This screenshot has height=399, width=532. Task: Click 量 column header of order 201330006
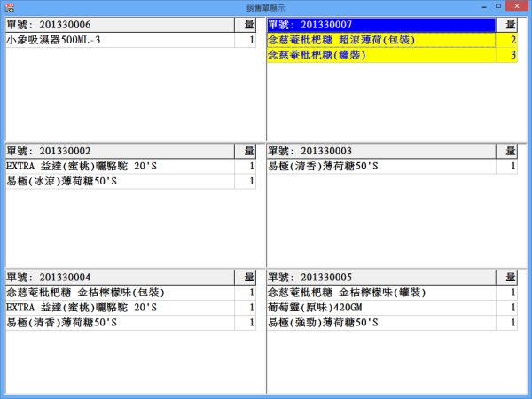[246, 25]
